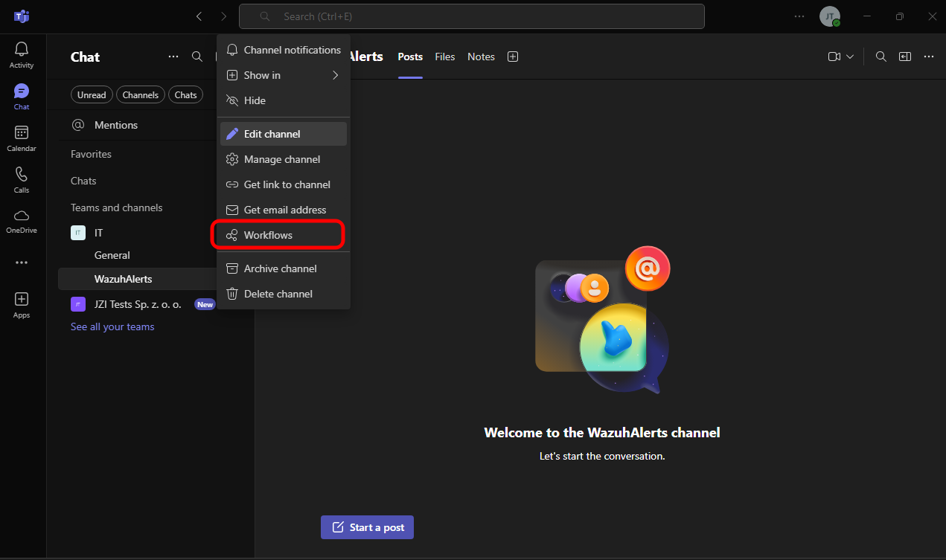Click See all your teams link
The image size is (946, 560).
112,326
